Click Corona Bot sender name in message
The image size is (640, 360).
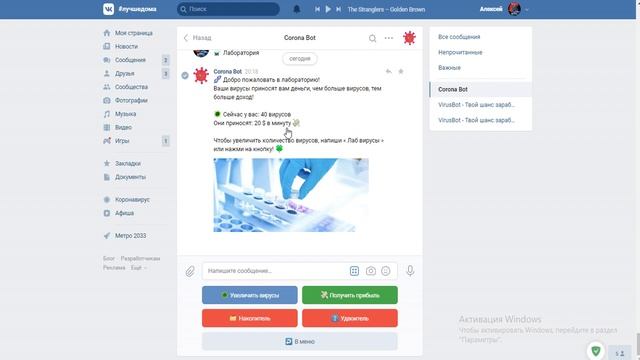coord(227,71)
